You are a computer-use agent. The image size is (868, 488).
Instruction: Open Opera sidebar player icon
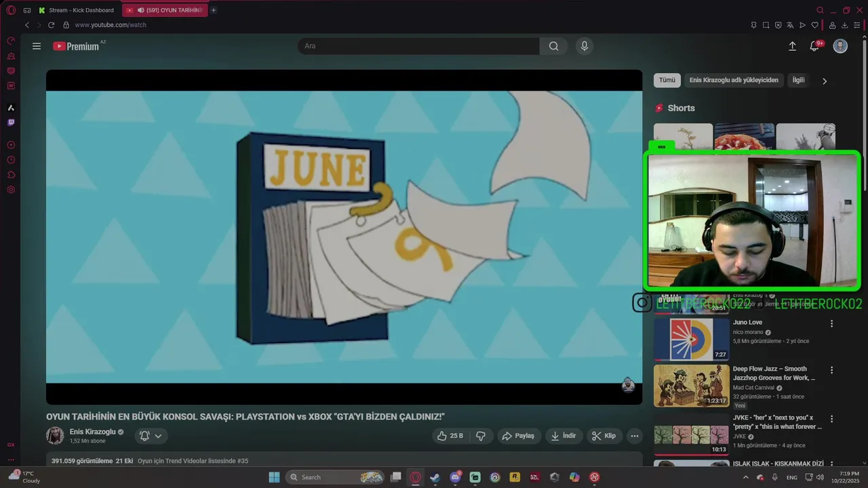pos(11,145)
